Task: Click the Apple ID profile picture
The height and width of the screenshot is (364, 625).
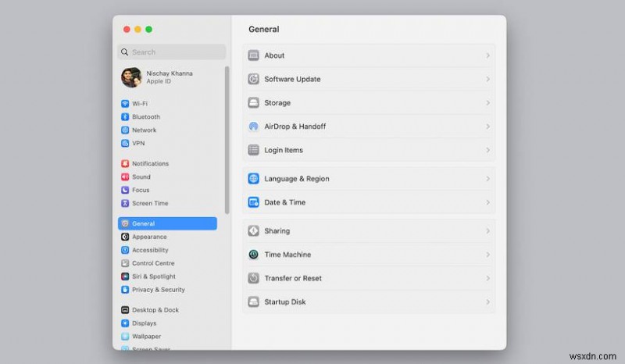Action: point(131,77)
